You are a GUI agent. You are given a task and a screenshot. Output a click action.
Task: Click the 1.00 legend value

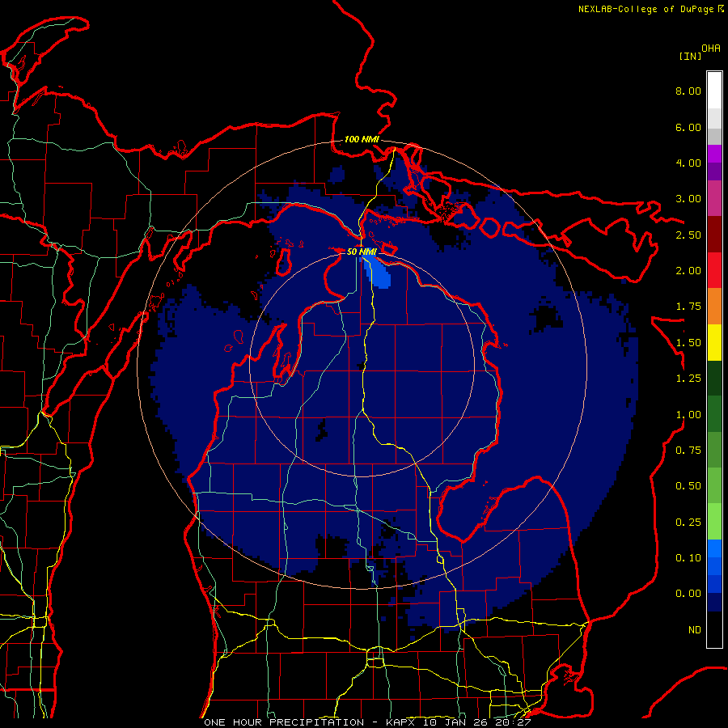[688, 415]
